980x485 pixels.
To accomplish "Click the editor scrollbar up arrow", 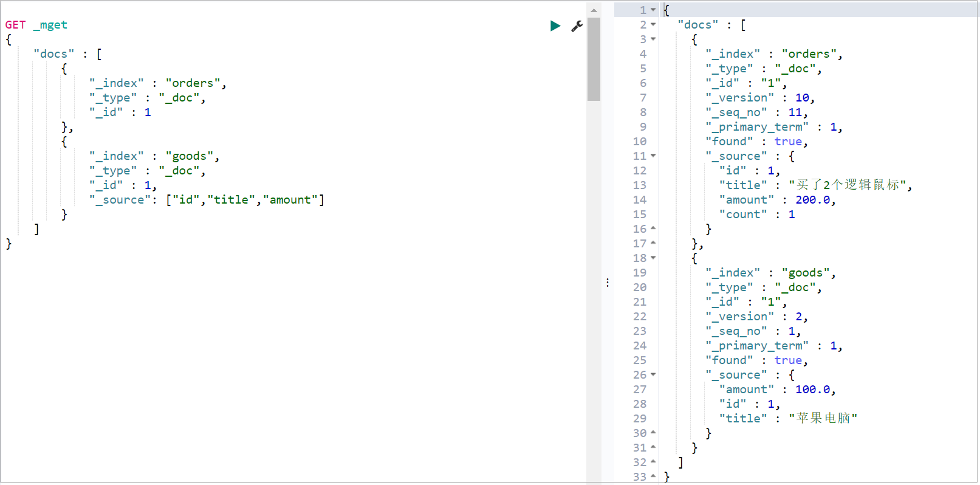I will click(594, 10).
